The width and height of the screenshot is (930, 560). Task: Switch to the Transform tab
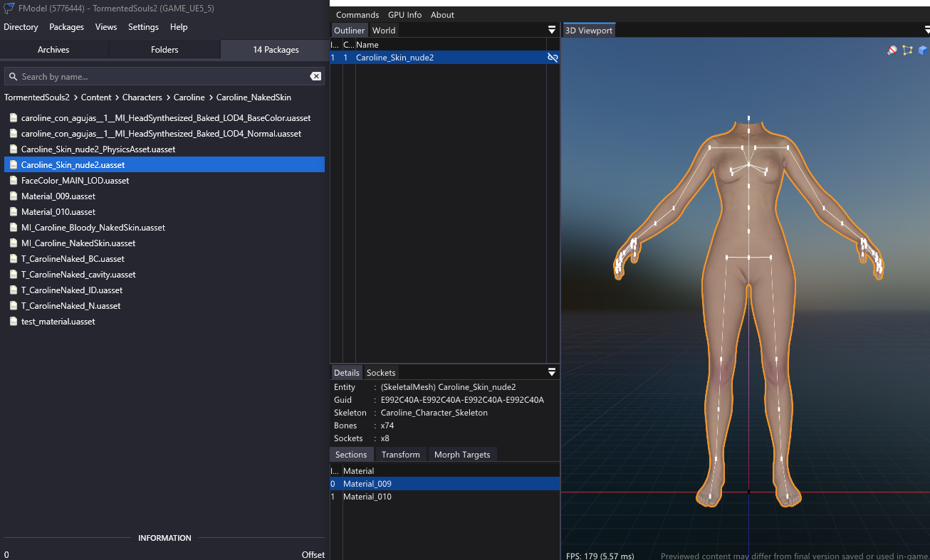coord(401,455)
